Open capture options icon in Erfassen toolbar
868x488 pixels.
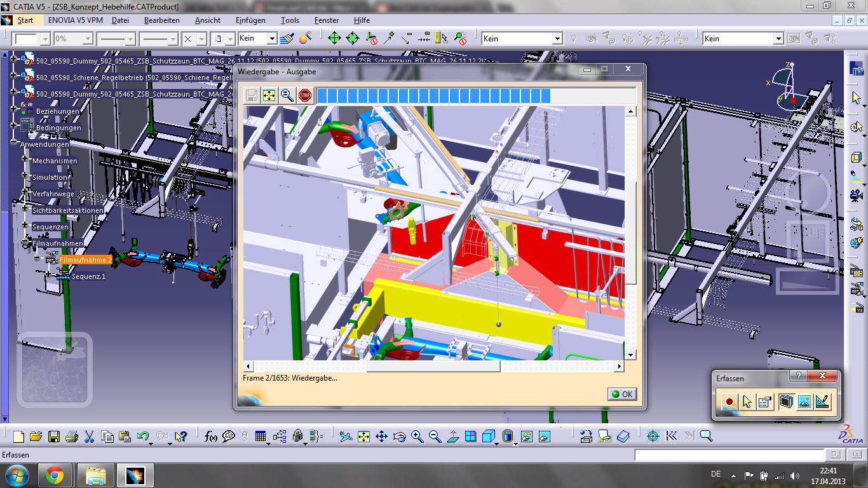click(x=765, y=402)
